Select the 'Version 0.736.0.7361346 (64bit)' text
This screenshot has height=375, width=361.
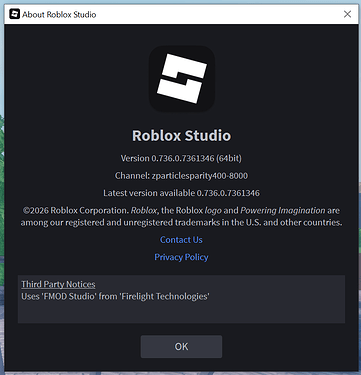click(181, 158)
